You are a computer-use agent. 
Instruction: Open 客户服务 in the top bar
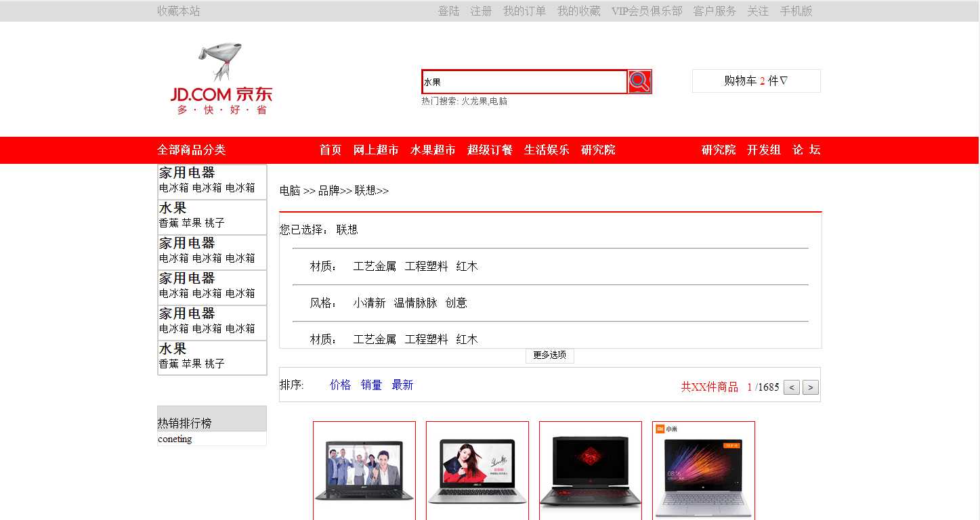point(715,11)
